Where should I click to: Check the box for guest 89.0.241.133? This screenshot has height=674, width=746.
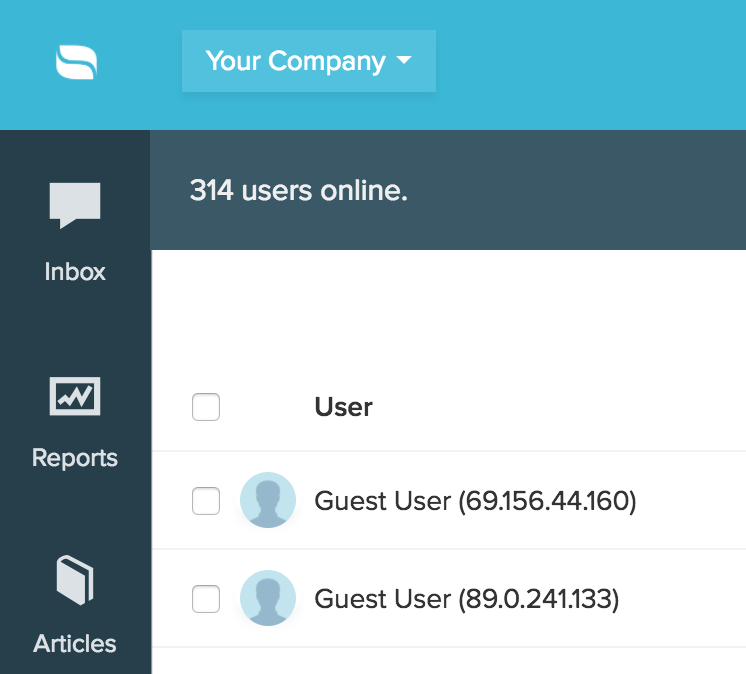(x=205, y=598)
